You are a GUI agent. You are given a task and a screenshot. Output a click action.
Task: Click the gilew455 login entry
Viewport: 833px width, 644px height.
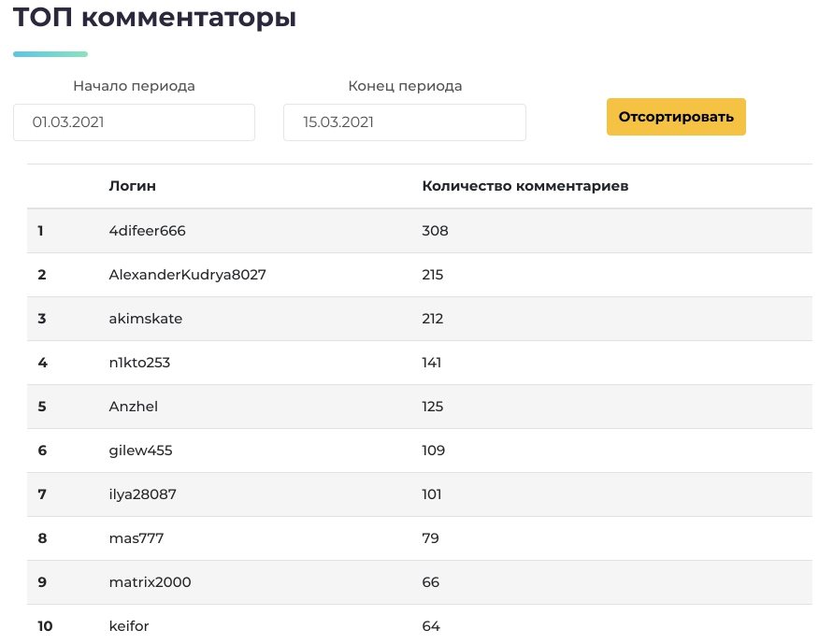141,451
